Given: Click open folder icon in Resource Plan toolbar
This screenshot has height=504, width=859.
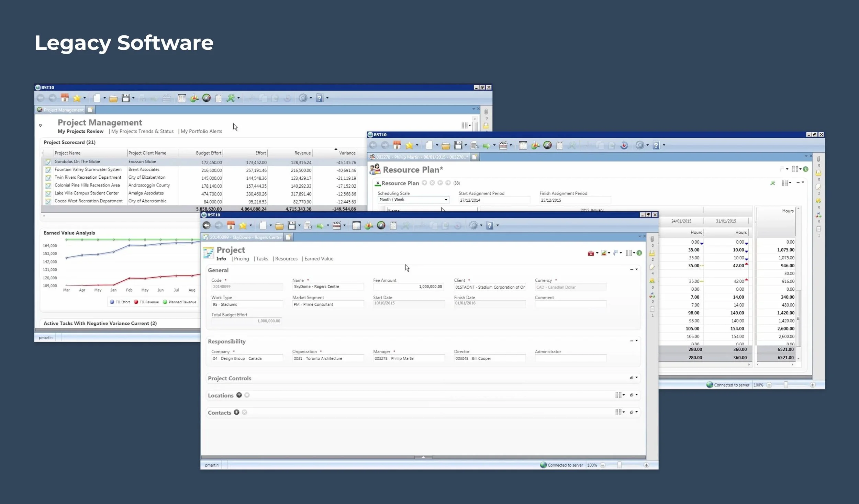Looking at the screenshot, I should (x=446, y=146).
